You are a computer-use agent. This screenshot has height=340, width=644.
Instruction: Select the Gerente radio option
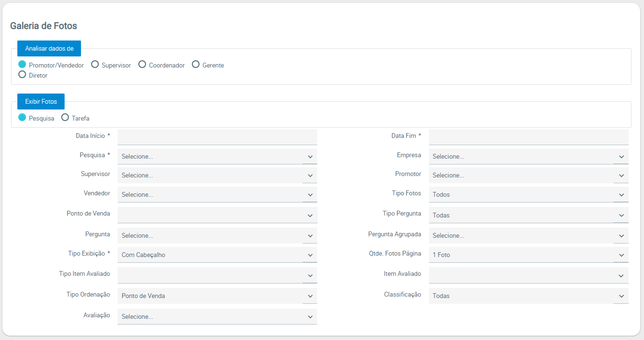pyautogui.click(x=196, y=65)
